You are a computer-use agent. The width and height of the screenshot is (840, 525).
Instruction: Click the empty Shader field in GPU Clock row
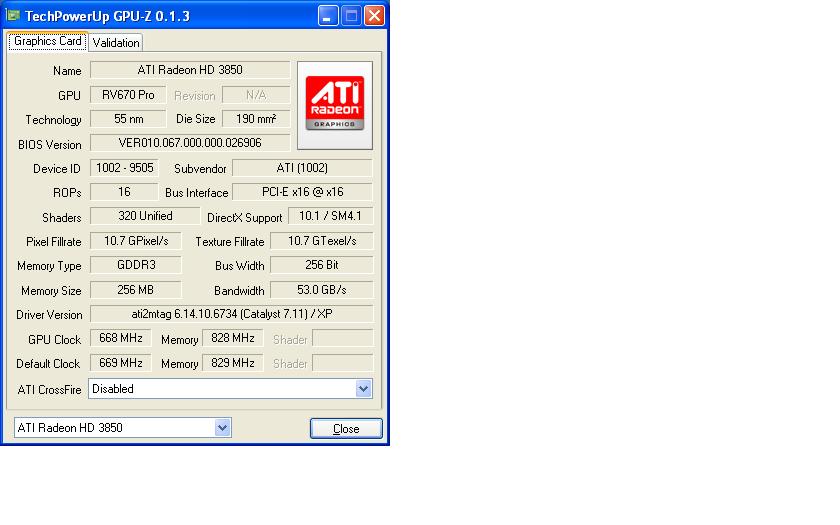[x=342, y=338]
